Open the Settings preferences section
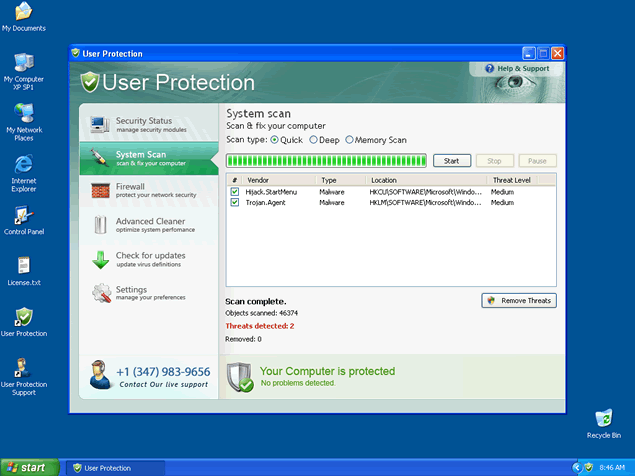635x476 pixels. 148,293
